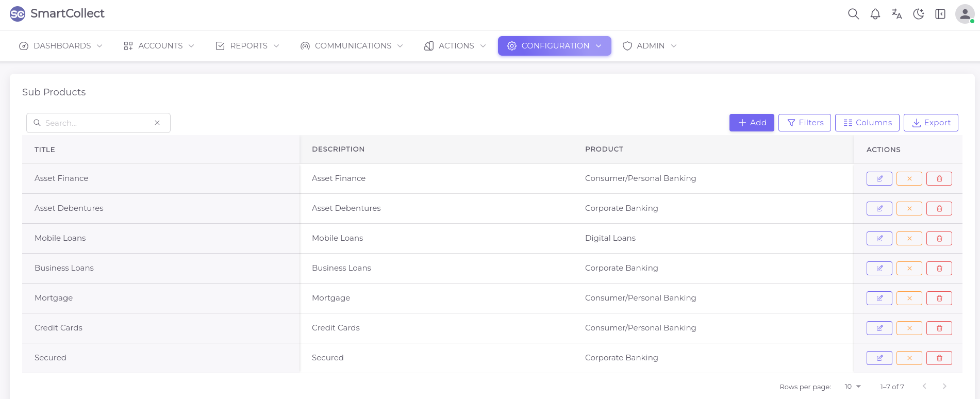The height and width of the screenshot is (399, 980).
Task: Click the edit icon for Credit Cards
Action: click(879, 328)
